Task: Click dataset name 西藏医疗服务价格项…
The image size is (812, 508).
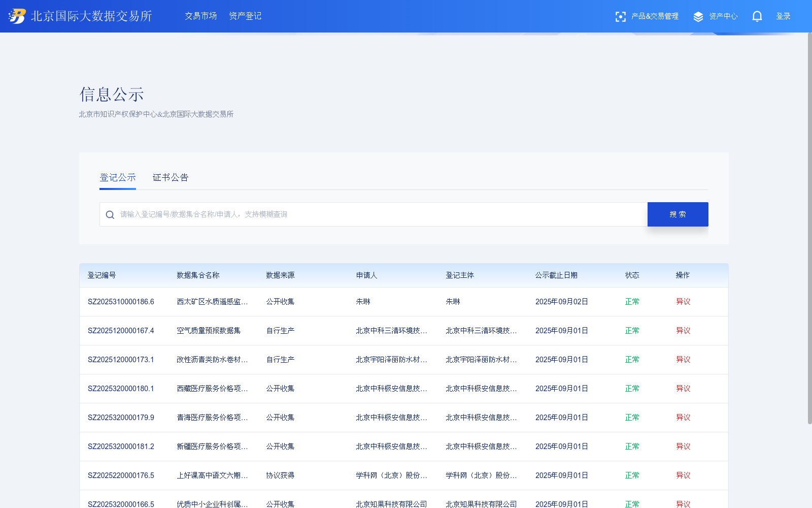Action: (x=212, y=389)
